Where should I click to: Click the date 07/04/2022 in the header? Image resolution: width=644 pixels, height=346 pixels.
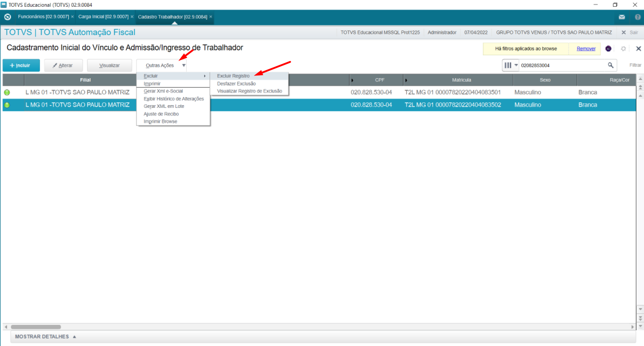click(476, 33)
